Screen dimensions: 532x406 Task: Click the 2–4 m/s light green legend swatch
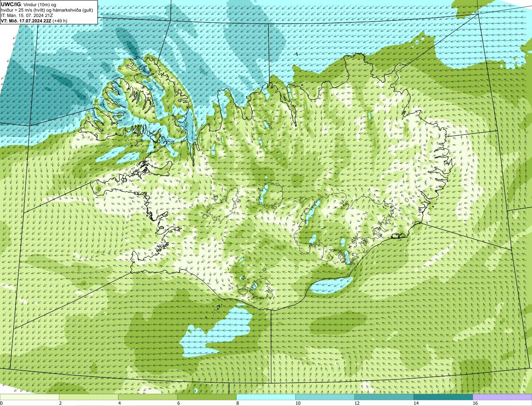[89, 397]
